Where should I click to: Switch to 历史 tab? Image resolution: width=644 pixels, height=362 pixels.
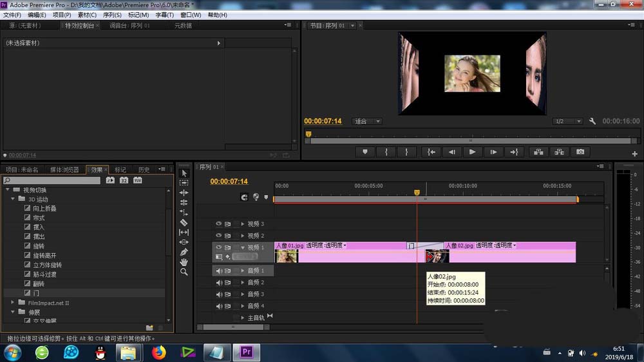pyautogui.click(x=144, y=169)
